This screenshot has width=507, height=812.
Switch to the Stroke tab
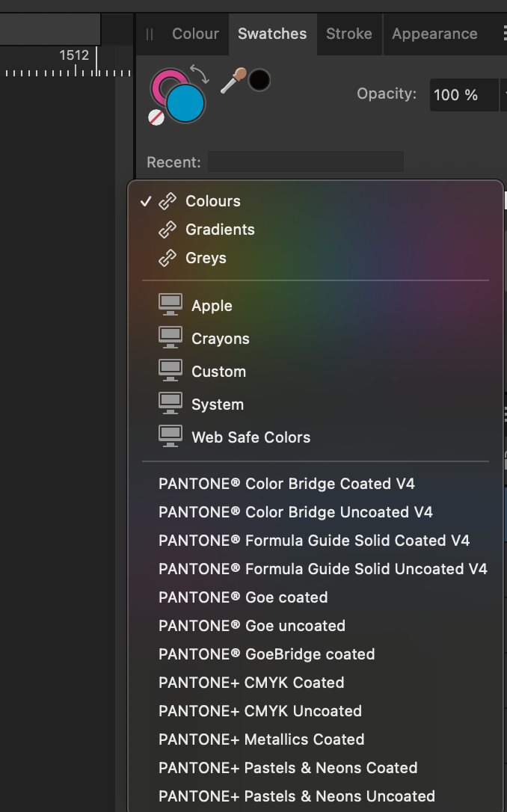349,34
